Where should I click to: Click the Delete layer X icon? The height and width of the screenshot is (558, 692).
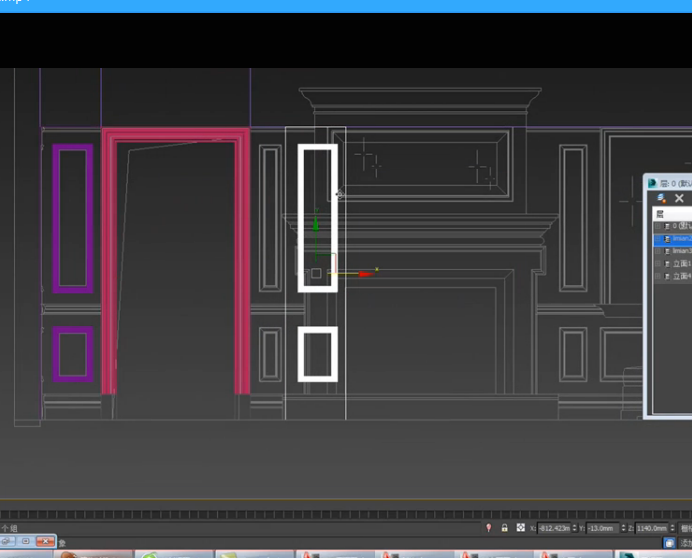coord(680,198)
